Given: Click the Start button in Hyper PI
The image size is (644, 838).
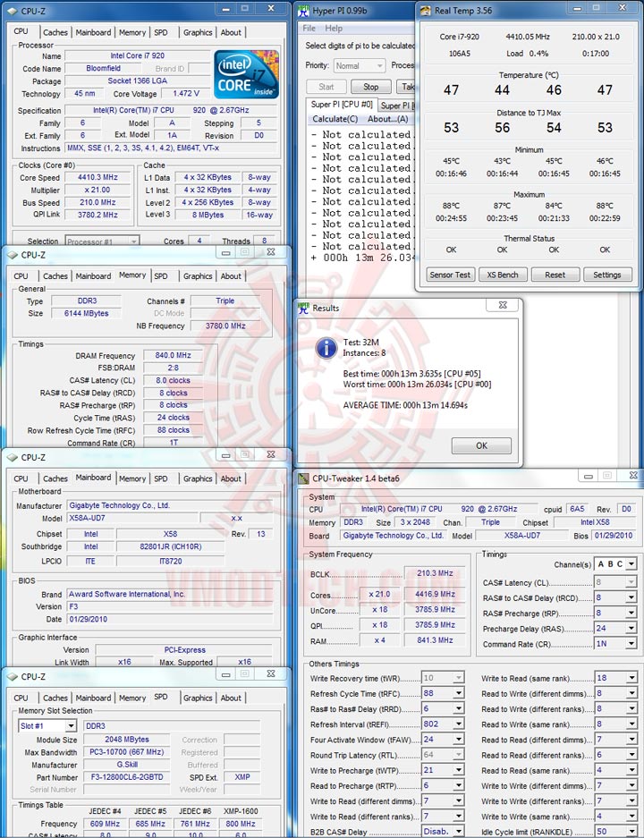Looking at the screenshot, I should coord(326,87).
